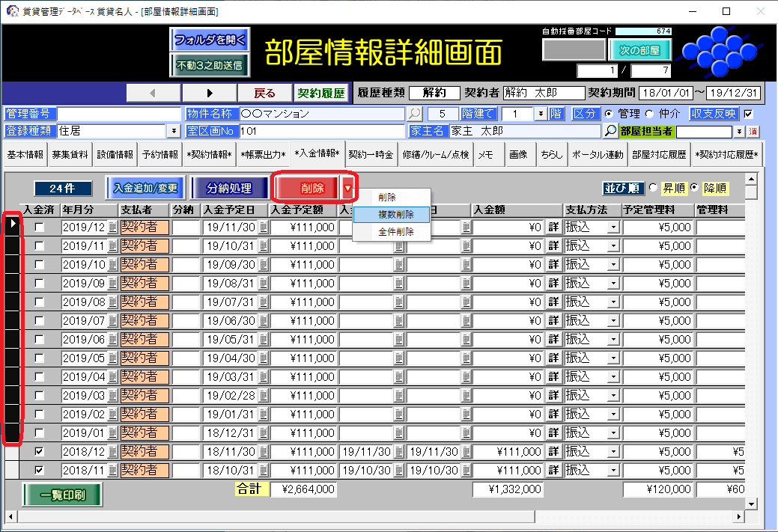Click the 管理番号 input field
This screenshot has width=778, height=532.
118,114
